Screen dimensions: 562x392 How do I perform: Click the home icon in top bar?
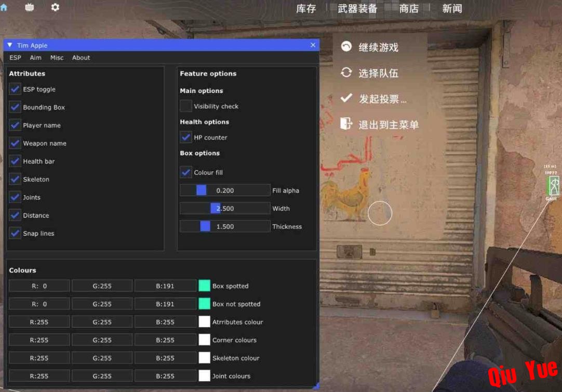coord(4,7)
